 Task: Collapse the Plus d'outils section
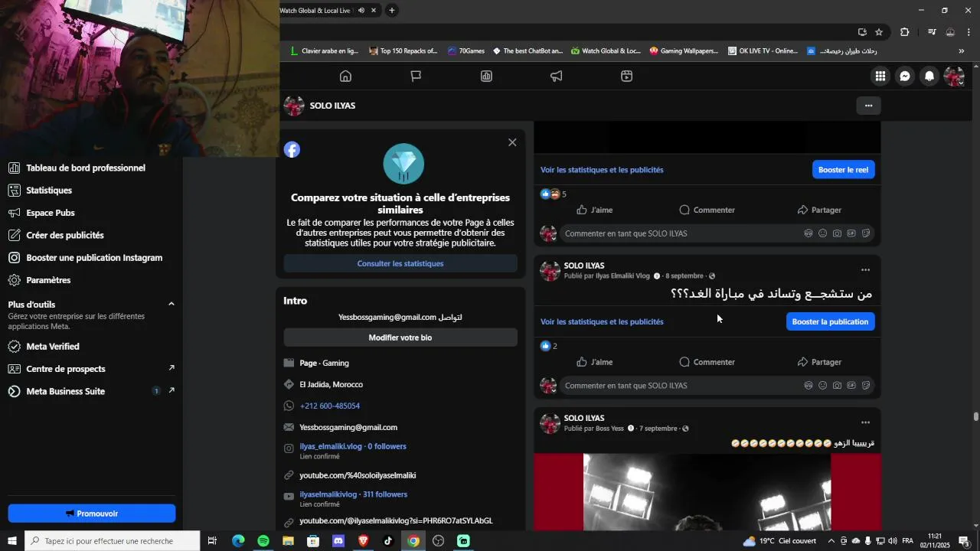[x=171, y=305]
